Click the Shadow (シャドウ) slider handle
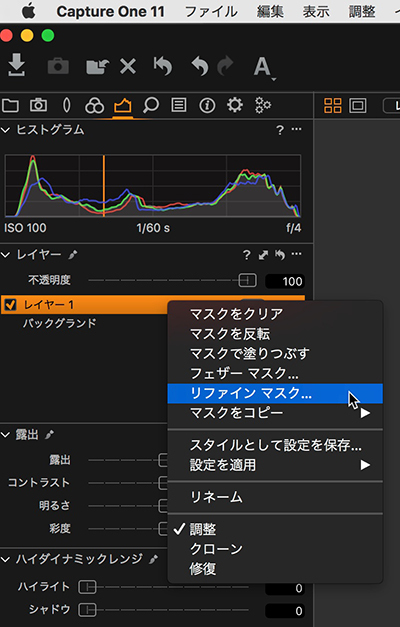The width and height of the screenshot is (400, 627). pos(87,610)
